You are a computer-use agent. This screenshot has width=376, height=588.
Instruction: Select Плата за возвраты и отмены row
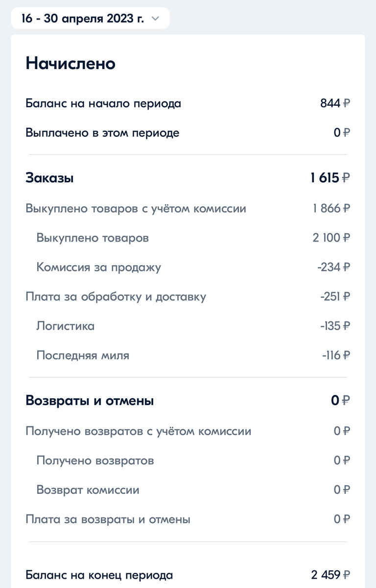tap(188, 519)
